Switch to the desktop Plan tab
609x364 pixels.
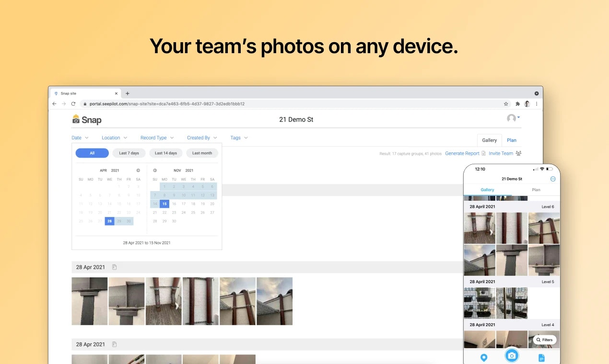512,140
